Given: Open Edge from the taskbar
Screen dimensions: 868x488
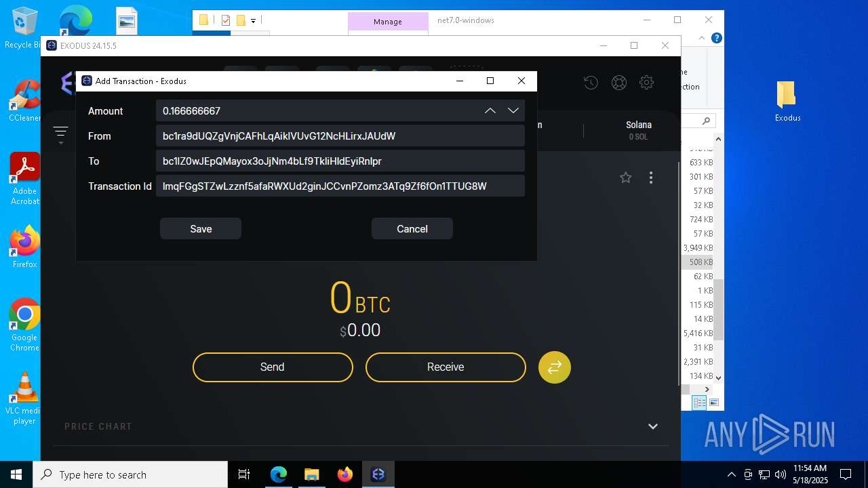Looking at the screenshot, I should tap(279, 474).
